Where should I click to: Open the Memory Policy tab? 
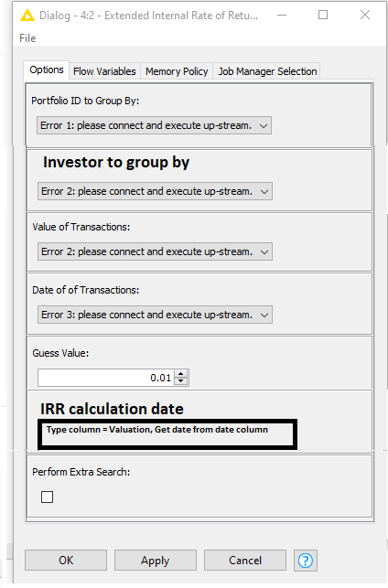[x=177, y=71]
